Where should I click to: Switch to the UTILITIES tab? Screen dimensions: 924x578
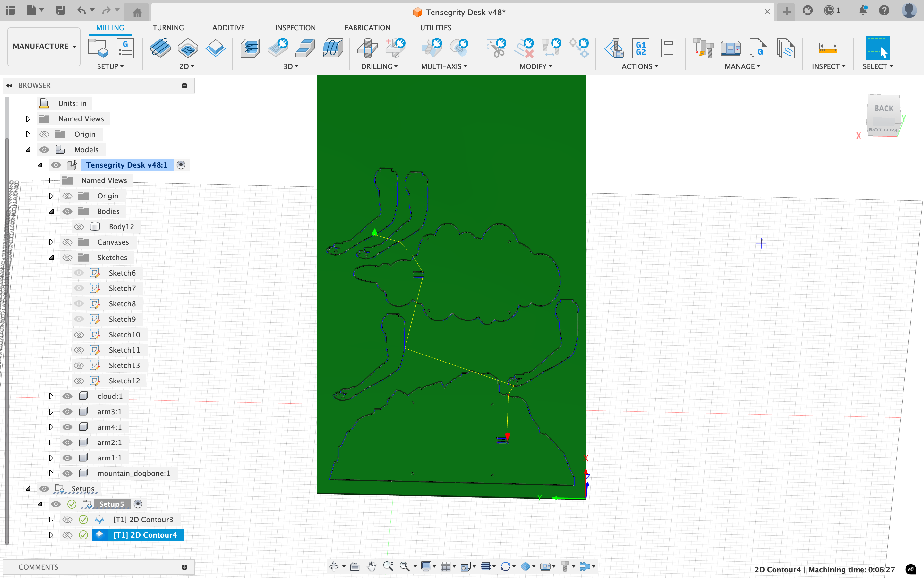pos(436,28)
